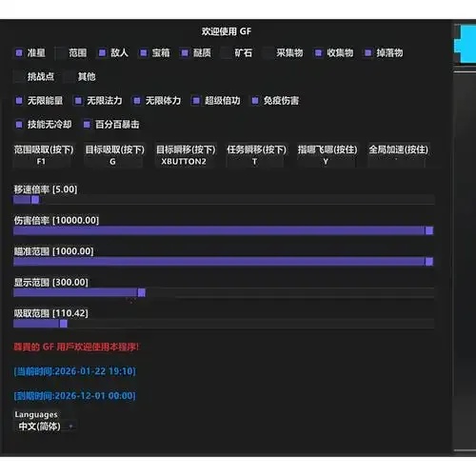Viewport: 476px width, 476px height.
Task: Enable the 范围 checkbox
Action: pos(61,52)
